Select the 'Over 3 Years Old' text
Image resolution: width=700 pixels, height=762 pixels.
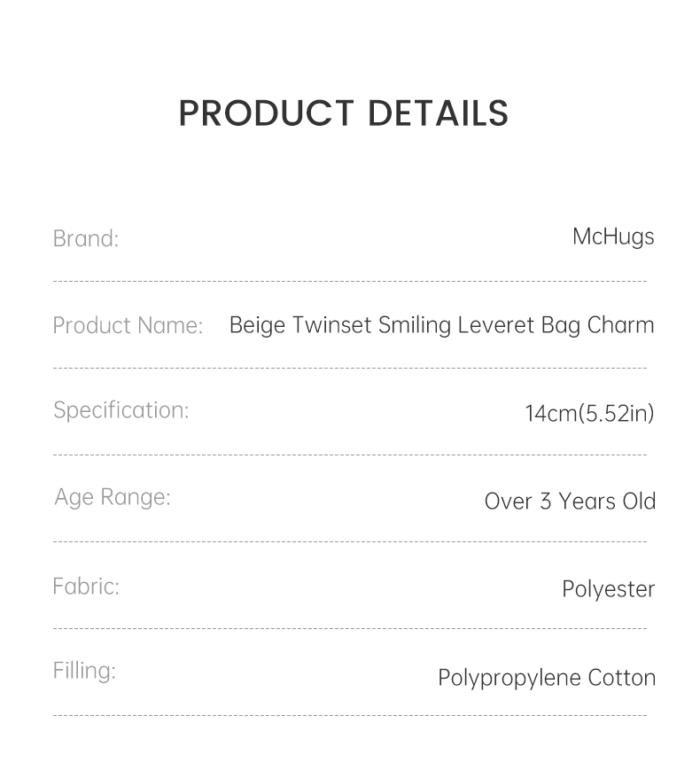[x=570, y=501]
